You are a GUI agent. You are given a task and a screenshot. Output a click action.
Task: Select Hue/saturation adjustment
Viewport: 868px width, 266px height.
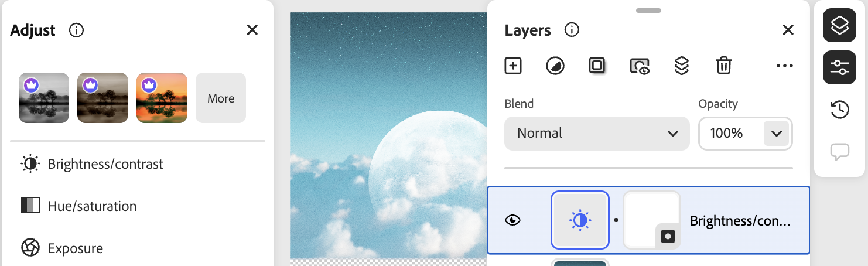[x=92, y=206]
